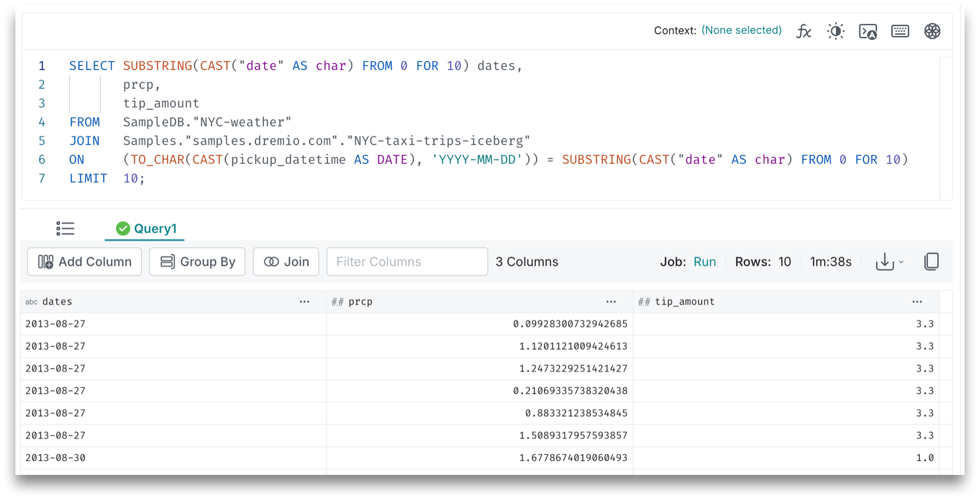The height and width of the screenshot is (501, 980).
Task: Switch to the Query1 tab
Action: pos(146,228)
